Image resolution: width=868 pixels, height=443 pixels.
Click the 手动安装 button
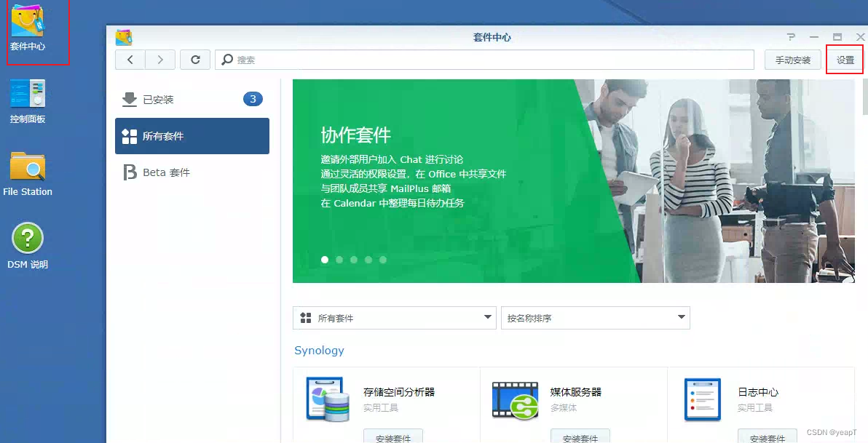coord(793,60)
